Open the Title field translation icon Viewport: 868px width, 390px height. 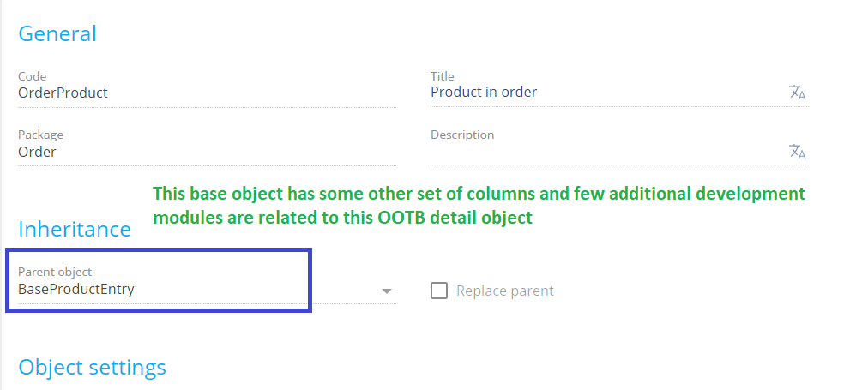coord(797,93)
